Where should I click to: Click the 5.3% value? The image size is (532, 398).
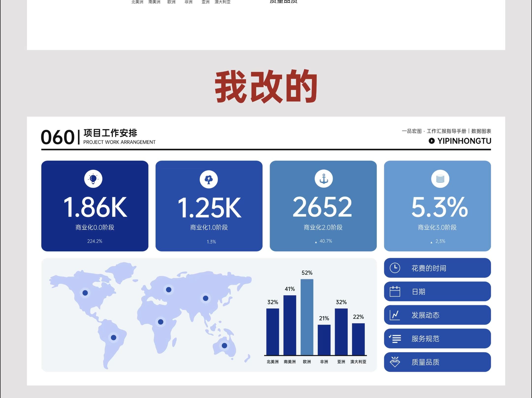[440, 207]
